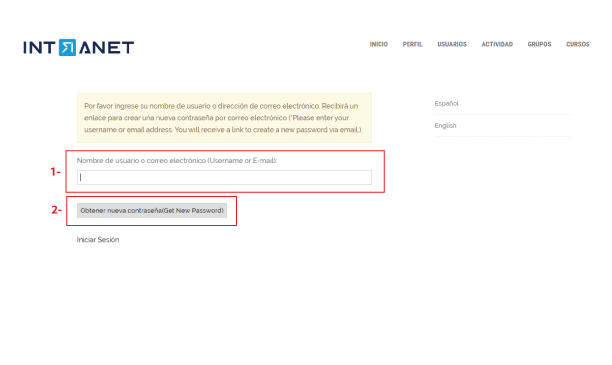
Task: Click the blue arrow icon in Intranet logo
Action: click(68, 48)
